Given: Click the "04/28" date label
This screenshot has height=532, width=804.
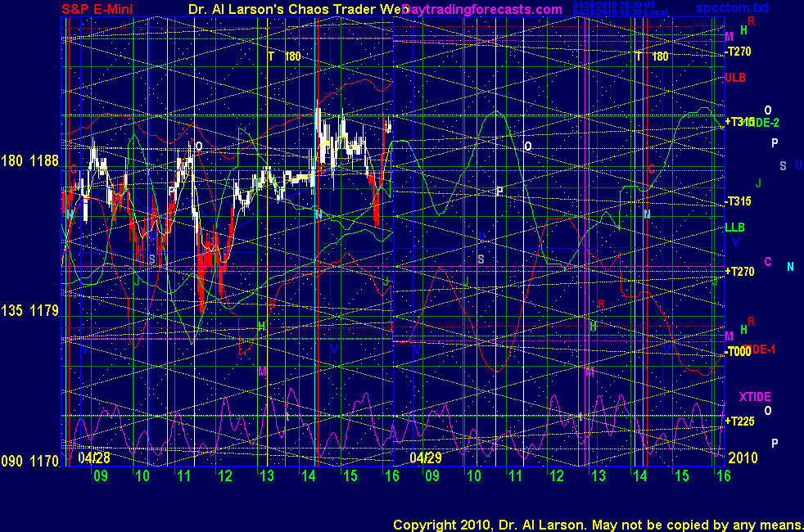Looking at the screenshot, I should coord(94,458).
